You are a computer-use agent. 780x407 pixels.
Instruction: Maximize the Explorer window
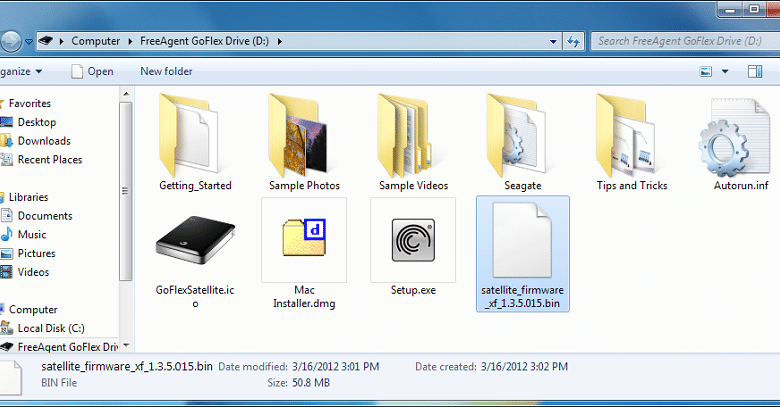754,9
